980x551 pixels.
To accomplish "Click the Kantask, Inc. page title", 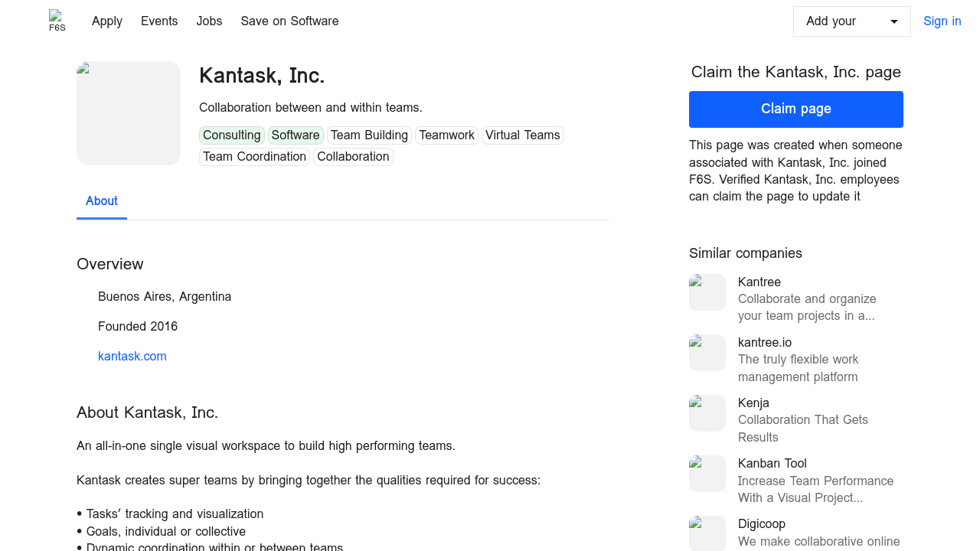I will [x=262, y=76].
